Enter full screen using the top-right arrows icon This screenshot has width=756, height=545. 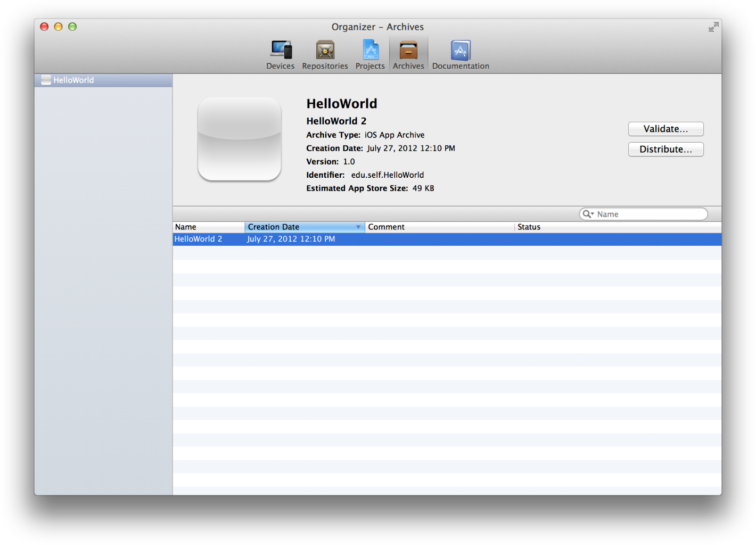click(713, 27)
